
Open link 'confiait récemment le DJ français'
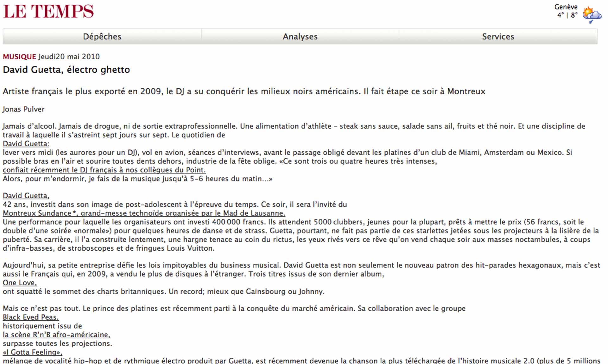(104, 170)
